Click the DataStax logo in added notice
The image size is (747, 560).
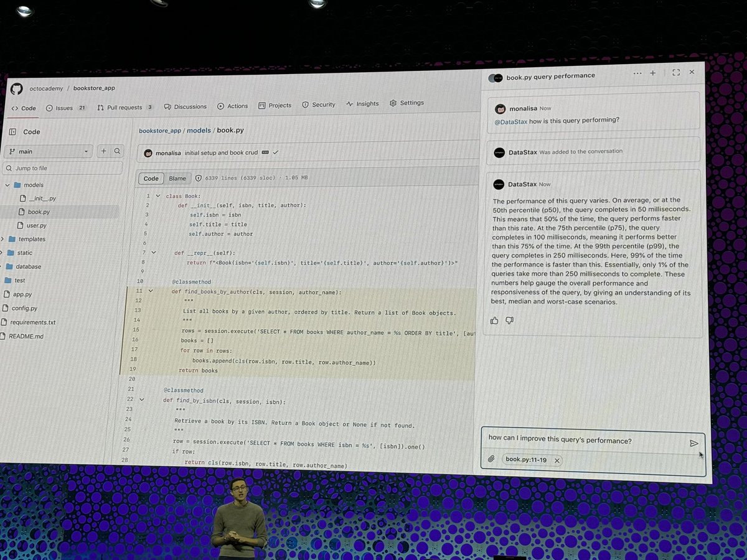tap(499, 152)
